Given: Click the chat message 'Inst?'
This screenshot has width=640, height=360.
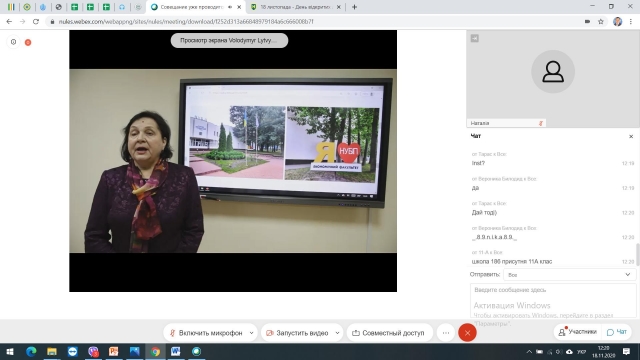Looking at the screenshot, I should coord(478,163).
